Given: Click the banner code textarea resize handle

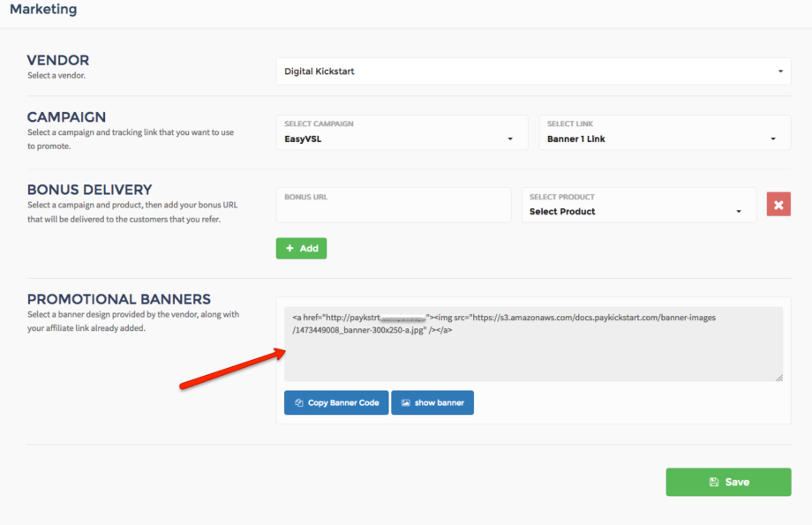Looking at the screenshot, I should point(778,378).
